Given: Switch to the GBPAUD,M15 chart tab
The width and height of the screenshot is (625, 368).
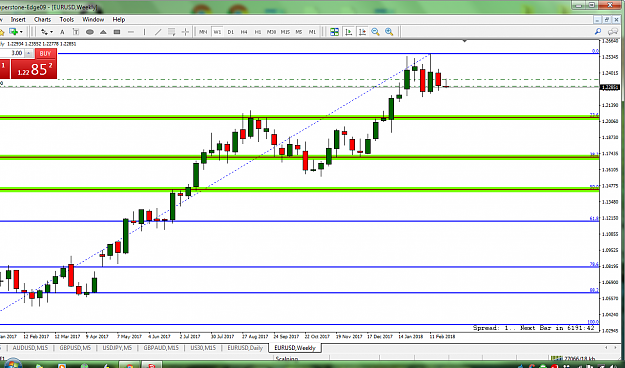Looking at the screenshot, I should click(x=161, y=348).
